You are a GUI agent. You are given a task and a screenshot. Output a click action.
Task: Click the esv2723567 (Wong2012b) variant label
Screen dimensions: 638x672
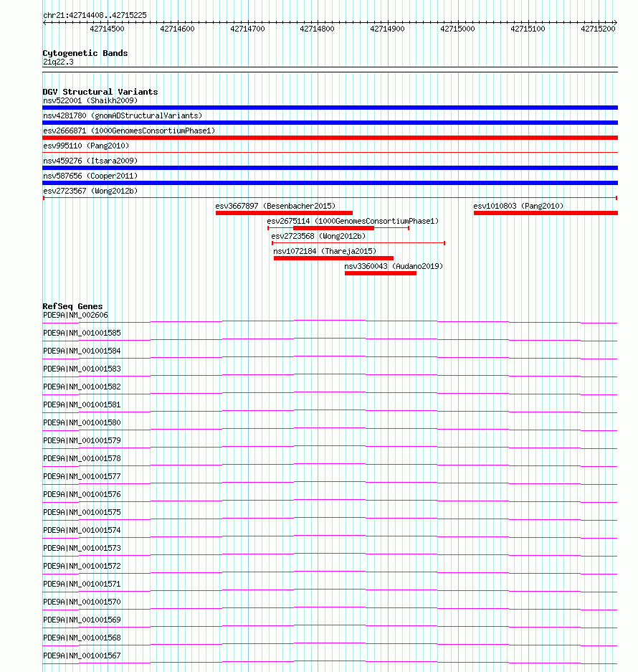[x=90, y=191]
